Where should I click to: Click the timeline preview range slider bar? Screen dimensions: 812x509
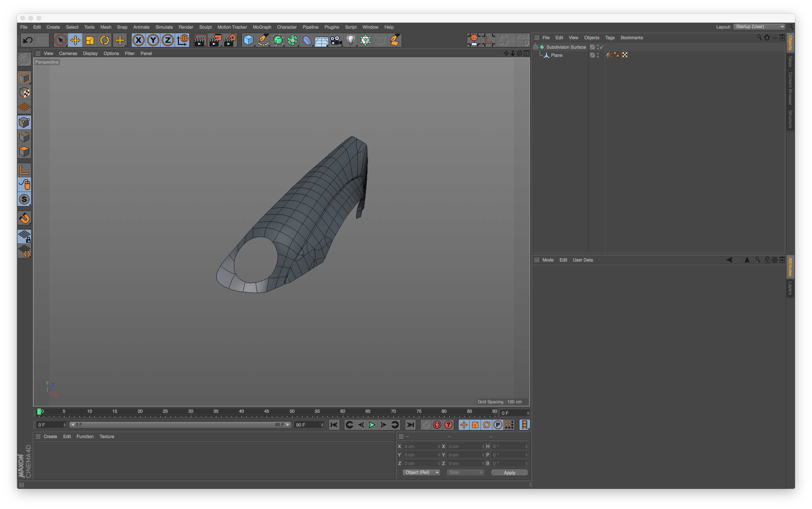point(180,425)
